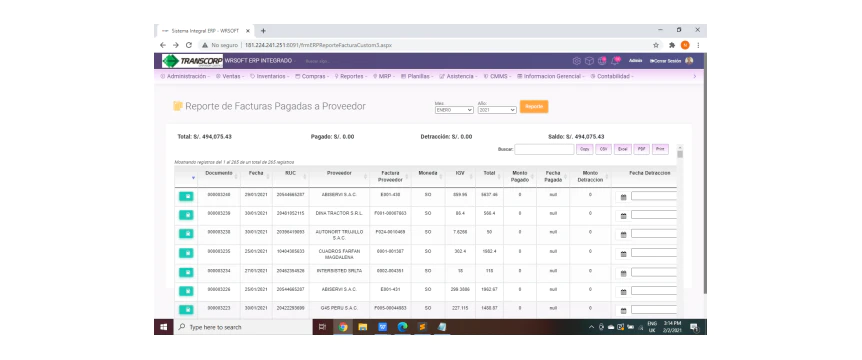The width and height of the screenshot is (862, 360).
Task: Open the calendar icon in DINA TRACTOR row
Action: 623,215
